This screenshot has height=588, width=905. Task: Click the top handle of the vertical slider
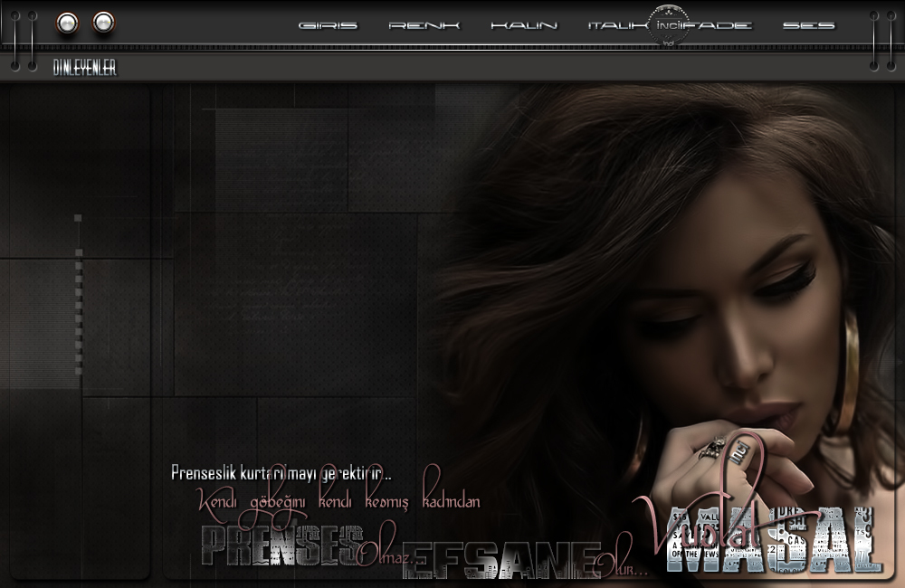[x=78, y=218]
